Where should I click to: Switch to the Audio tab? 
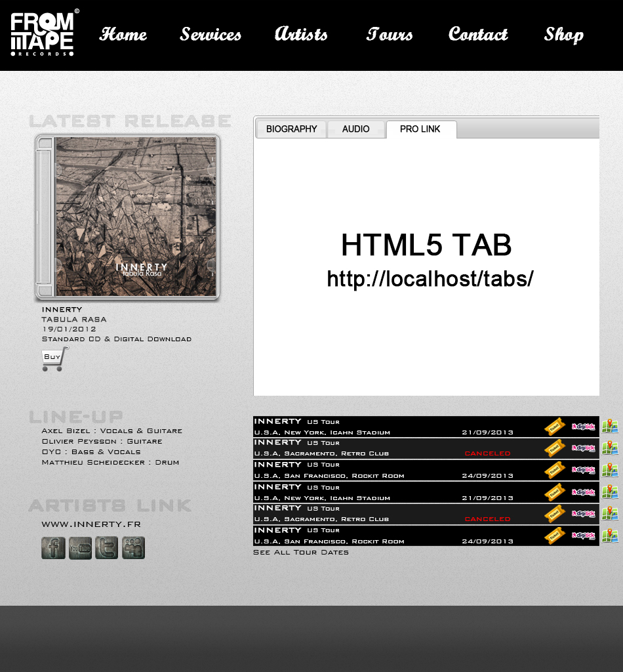coord(356,129)
